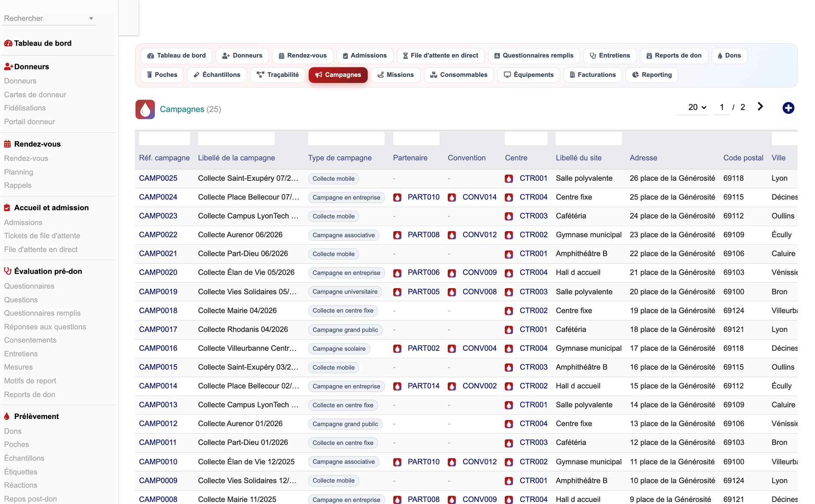Click Campagnes (25) heading title
Viewport: 815px width, 504px height.
[190, 109]
